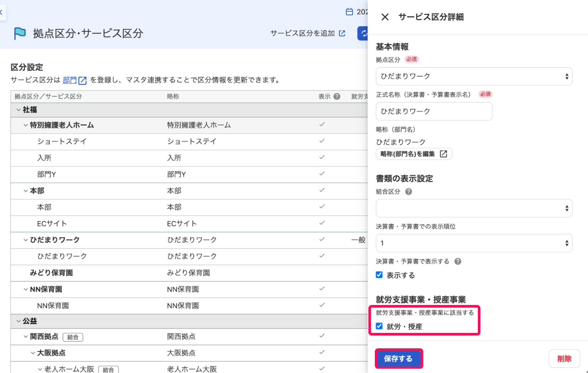Select the みどり保育園 row name
This screenshot has height=373, width=588.
point(52,273)
